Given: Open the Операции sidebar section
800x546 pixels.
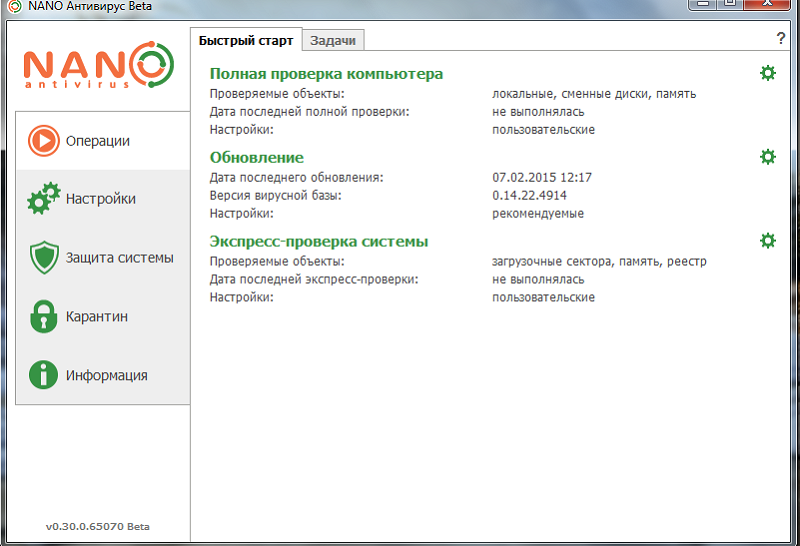Looking at the screenshot, I should 98,141.
